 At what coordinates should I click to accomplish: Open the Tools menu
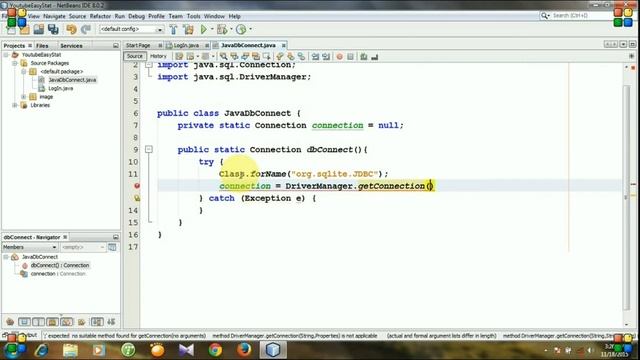coord(193,16)
